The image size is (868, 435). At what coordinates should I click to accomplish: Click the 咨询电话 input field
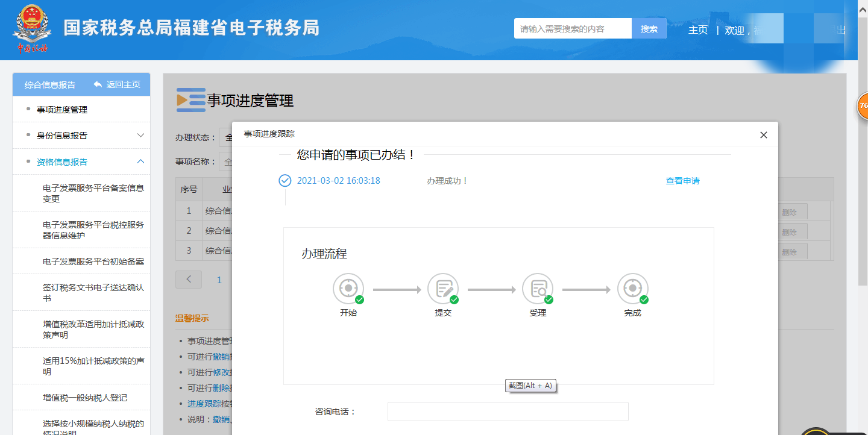pos(508,412)
